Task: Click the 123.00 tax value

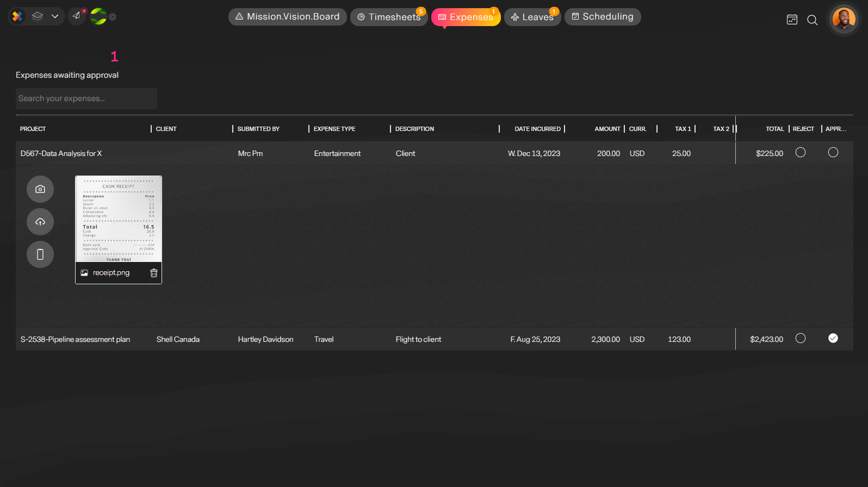Action: coord(679,339)
